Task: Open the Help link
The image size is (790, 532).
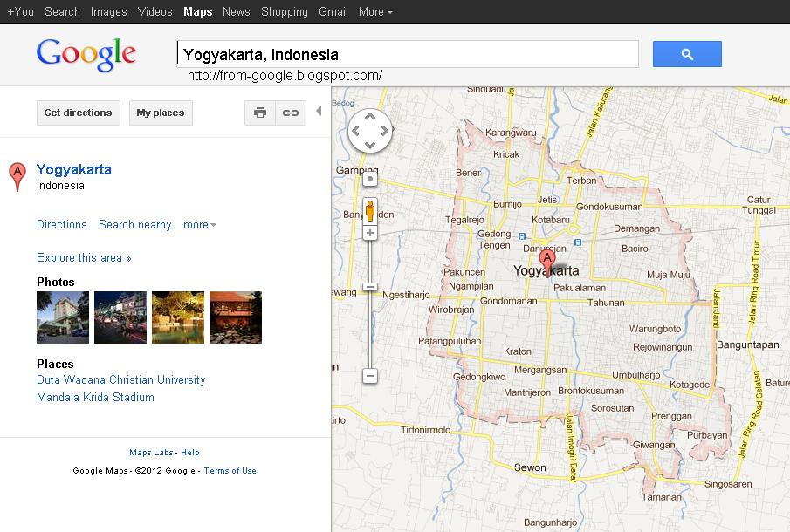Action: 190,453
